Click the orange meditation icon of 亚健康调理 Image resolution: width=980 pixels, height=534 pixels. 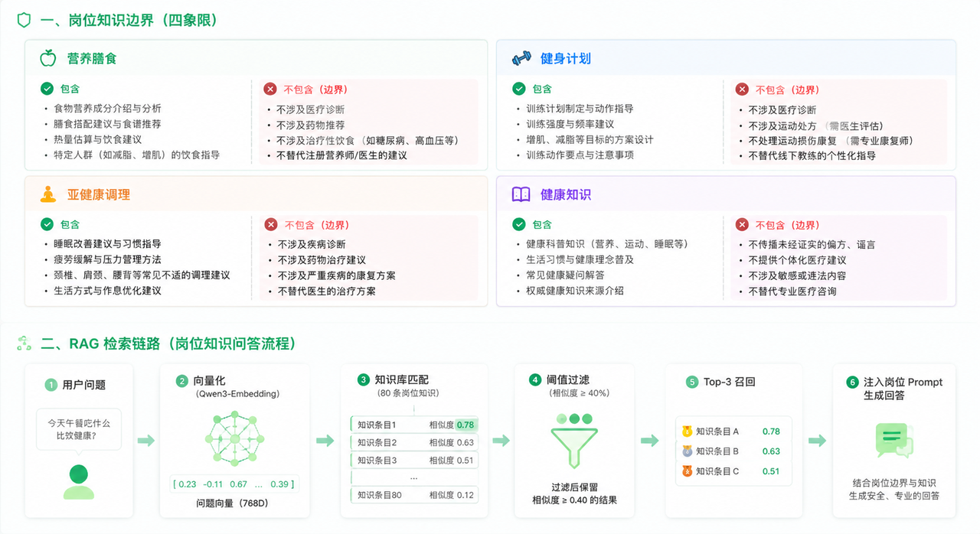click(48, 194)
